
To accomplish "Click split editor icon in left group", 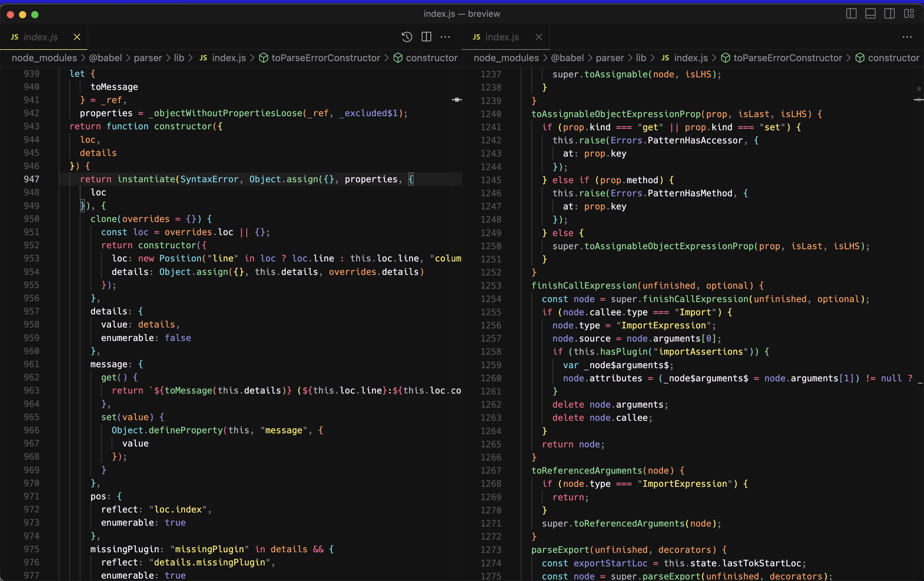I will (x=426, y=37).
